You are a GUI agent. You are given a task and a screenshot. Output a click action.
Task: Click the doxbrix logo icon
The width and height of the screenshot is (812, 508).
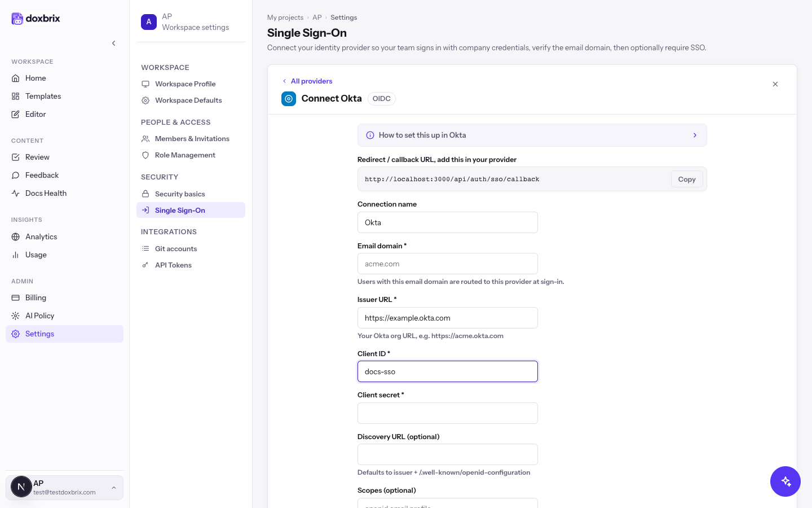coord(17,19)
